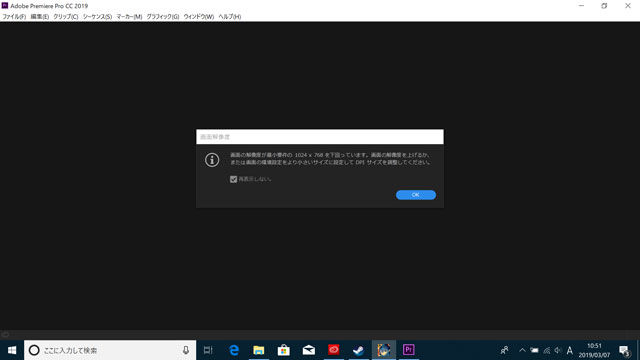
Task: Open the People icon in system tray
Action: tap(504, 350)
